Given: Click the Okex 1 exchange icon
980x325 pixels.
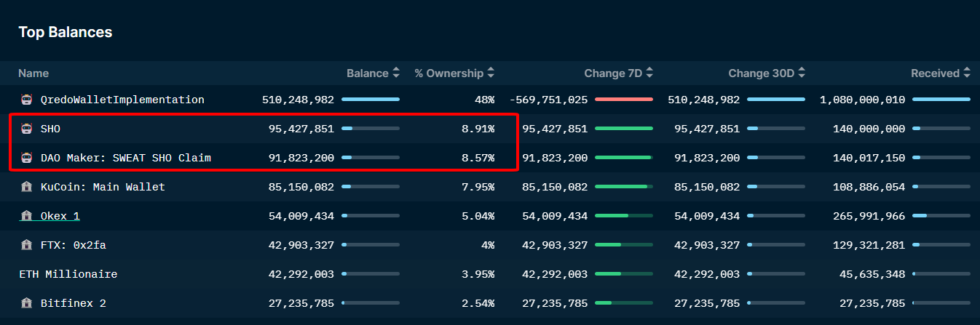Looking at the screenshot, I should [27, 216].
